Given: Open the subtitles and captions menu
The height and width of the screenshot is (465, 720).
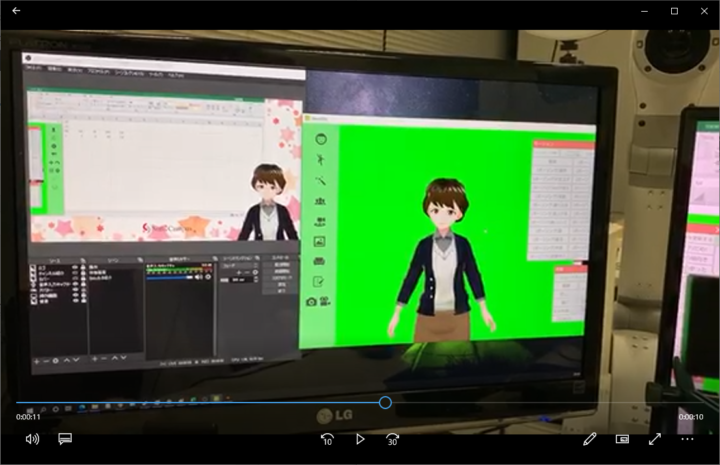Looking at the screenshot, I should [65, 439].
